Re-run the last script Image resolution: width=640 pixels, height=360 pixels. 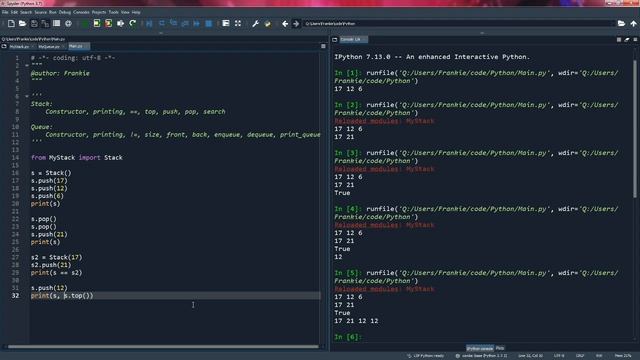132,24
